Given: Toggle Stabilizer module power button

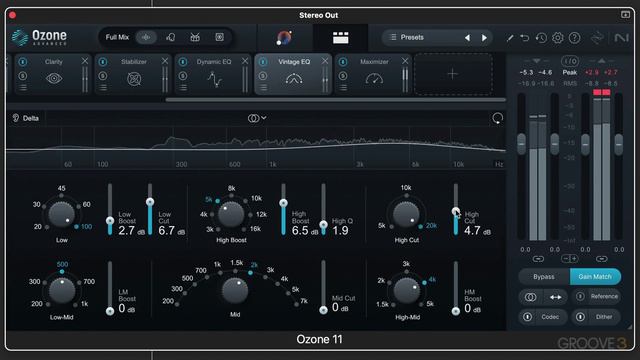Looking at the screenshot, I should click(103, 62).
